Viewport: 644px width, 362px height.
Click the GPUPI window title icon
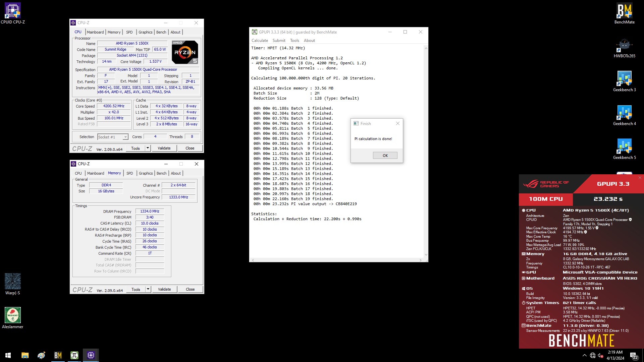[255, 32]
